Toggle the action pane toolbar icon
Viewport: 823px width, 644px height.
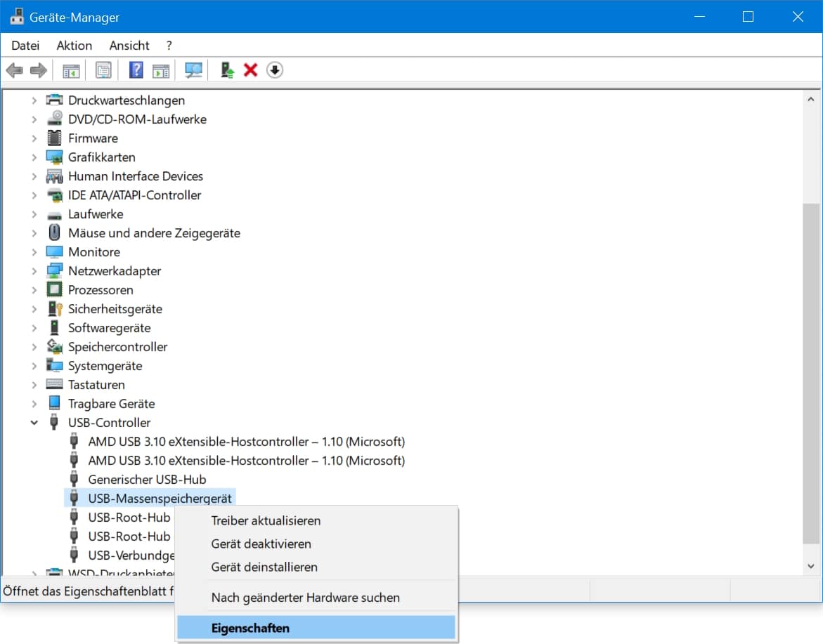(x=161, y=70)
